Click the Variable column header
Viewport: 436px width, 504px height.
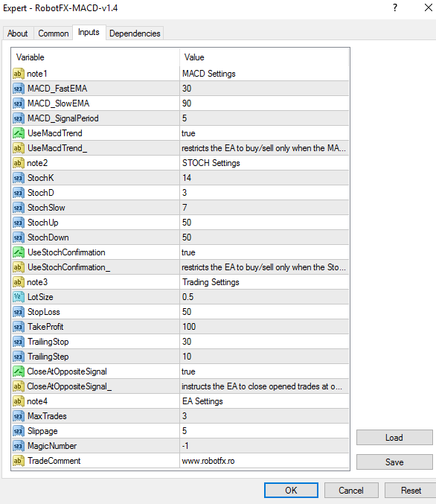[95, 57]
